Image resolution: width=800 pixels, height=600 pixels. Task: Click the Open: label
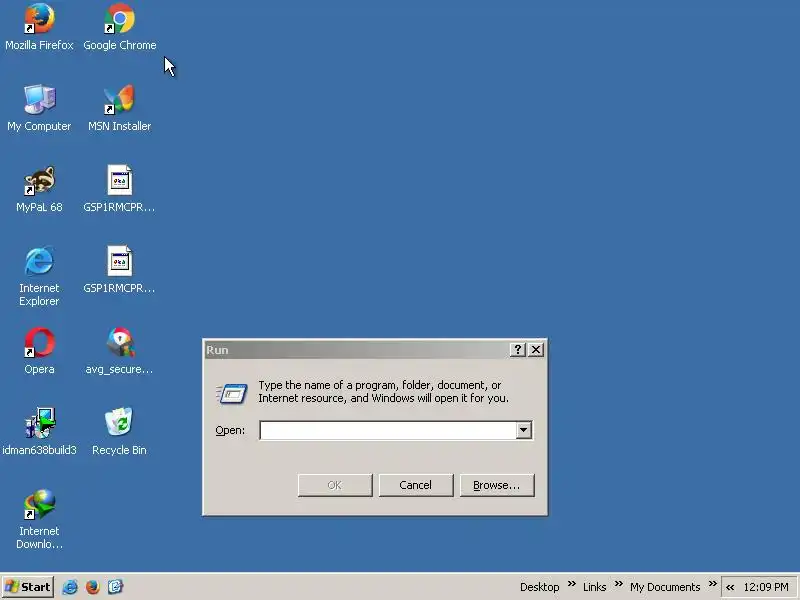point(230,430)
